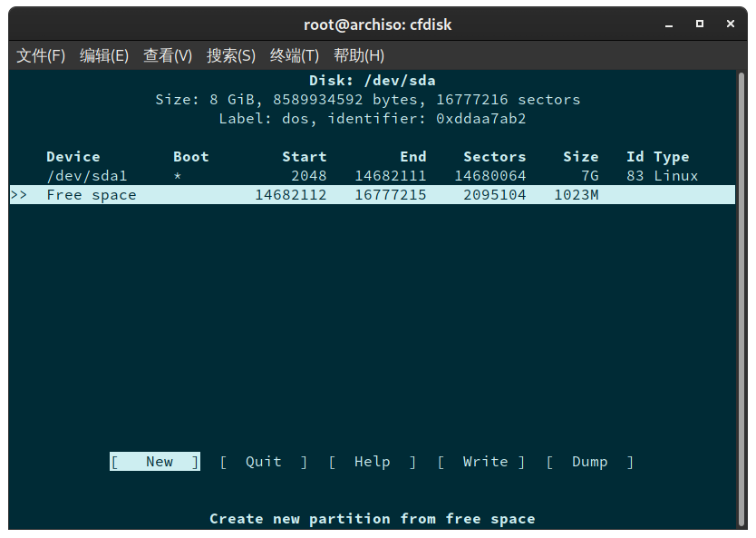Select Quit to exit cfdisk
This screenshot has width=756, height=538.
pyautogui.click(x=263, y=462)
